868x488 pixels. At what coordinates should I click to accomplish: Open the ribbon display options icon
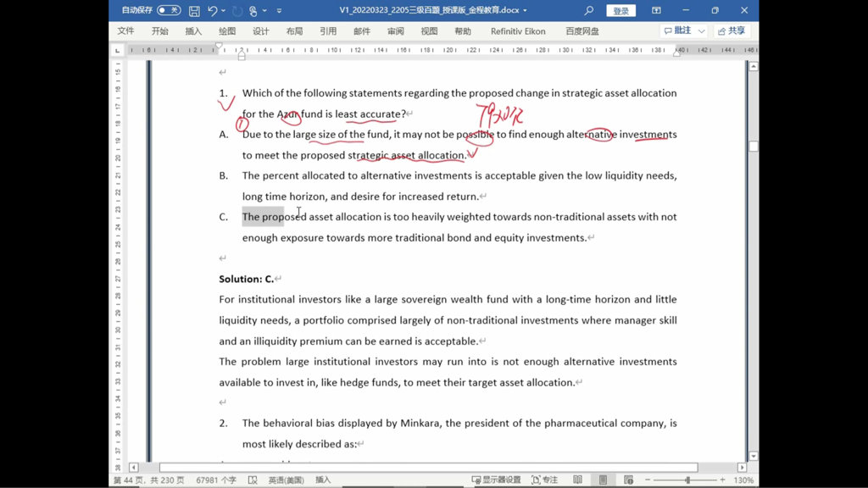click(656, 11)
